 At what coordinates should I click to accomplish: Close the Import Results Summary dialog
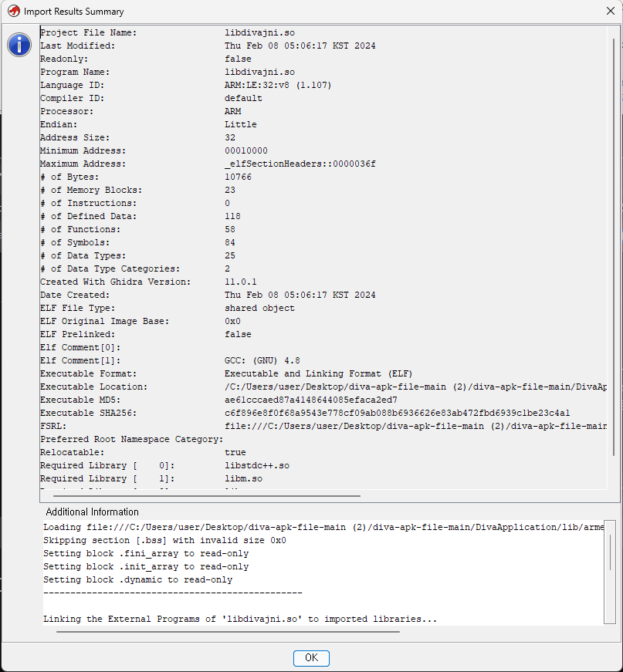click(611, 11)
